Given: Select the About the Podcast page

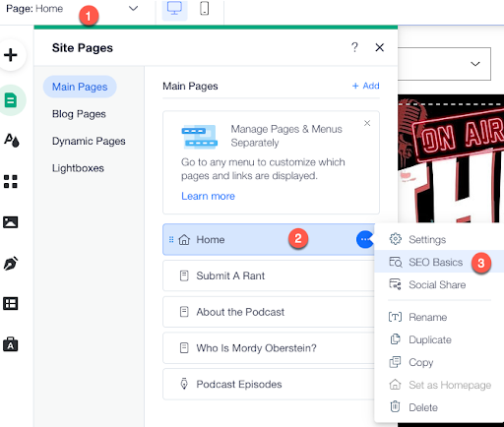Looking at the screenshot, I should click(269, 312).
